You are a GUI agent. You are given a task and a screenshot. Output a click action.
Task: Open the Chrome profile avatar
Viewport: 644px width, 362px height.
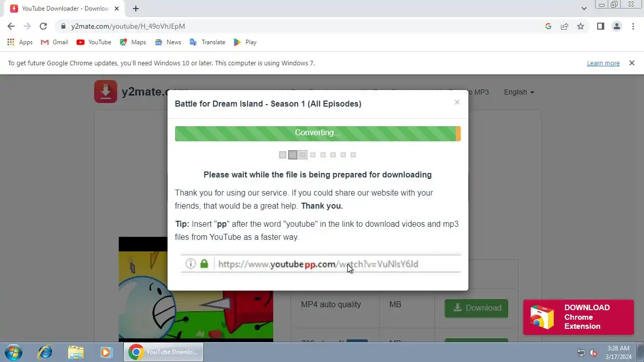pyautogui.click(x=617, y=26)
